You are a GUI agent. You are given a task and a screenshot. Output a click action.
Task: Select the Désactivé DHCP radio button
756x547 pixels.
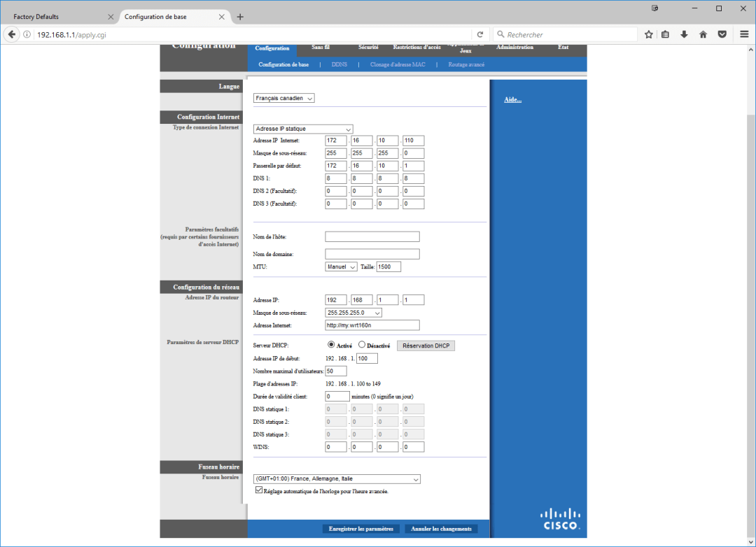point(362,345)
